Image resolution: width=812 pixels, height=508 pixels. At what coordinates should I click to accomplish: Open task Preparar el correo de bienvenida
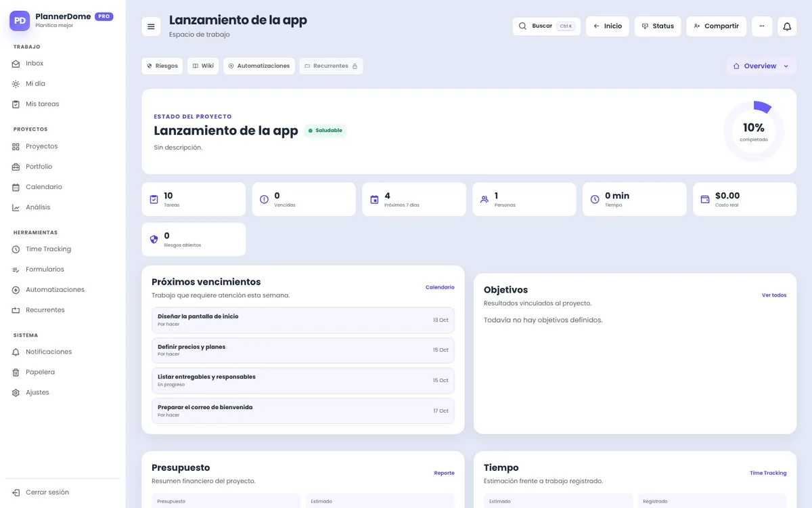tap(303, 411)
